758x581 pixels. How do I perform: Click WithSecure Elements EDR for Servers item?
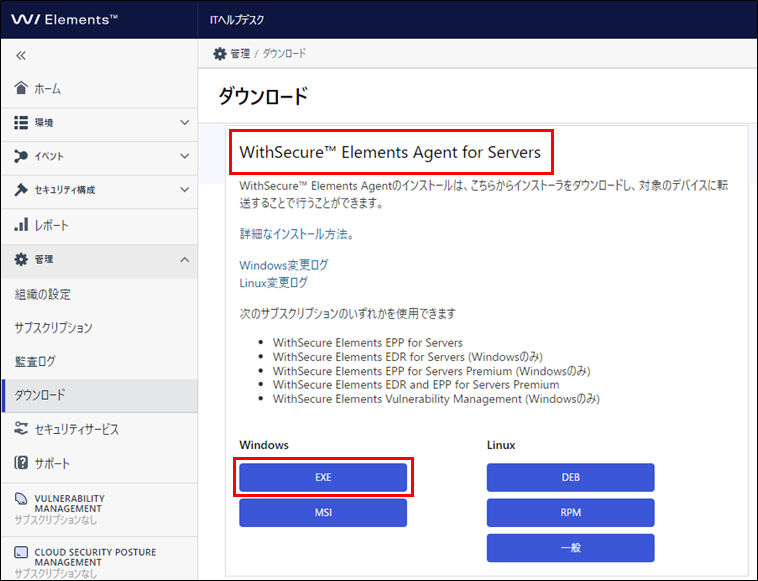tap(408, 357)
